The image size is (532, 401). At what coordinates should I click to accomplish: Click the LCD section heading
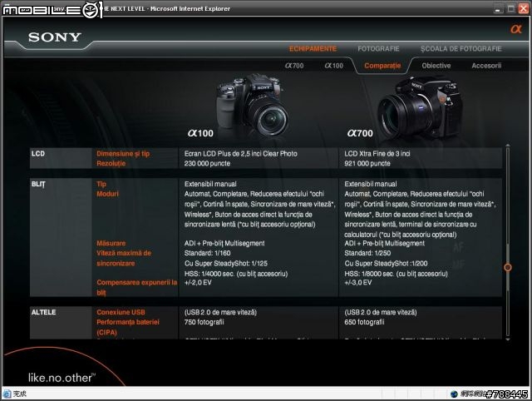[38, 153]
